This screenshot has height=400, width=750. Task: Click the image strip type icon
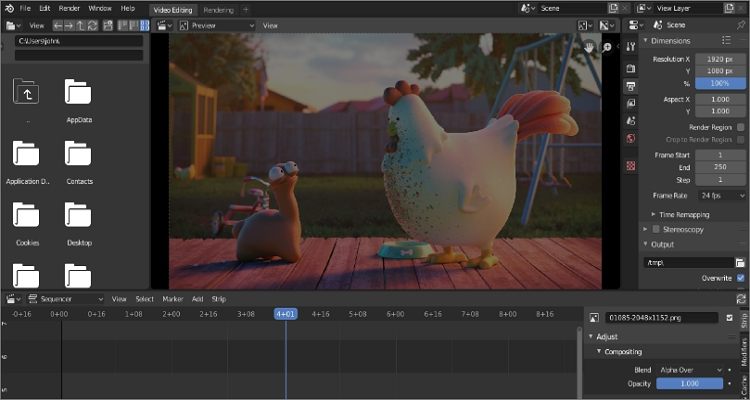594,318
